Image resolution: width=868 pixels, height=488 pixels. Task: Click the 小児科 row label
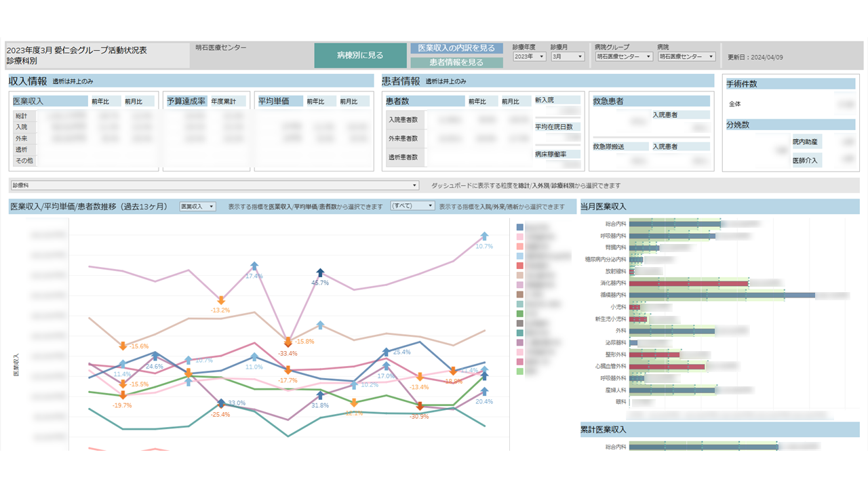click(x=618, y=307)
